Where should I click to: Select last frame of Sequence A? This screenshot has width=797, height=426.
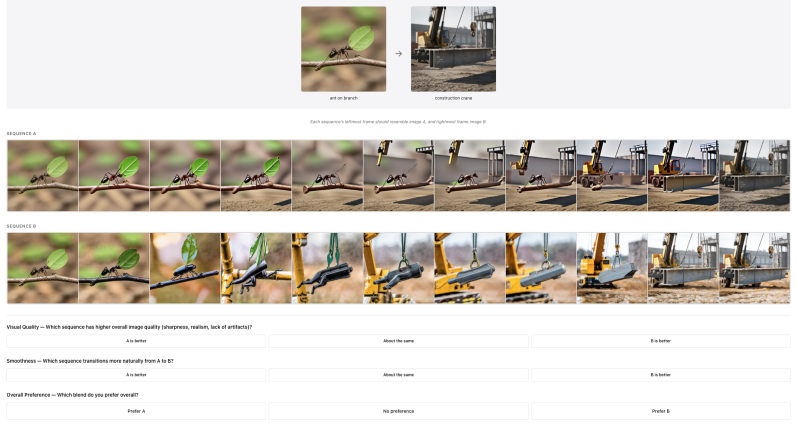pos(754,175)
